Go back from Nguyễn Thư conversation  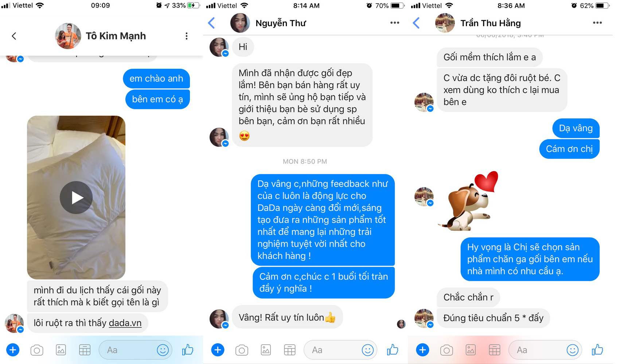point(211,23)
